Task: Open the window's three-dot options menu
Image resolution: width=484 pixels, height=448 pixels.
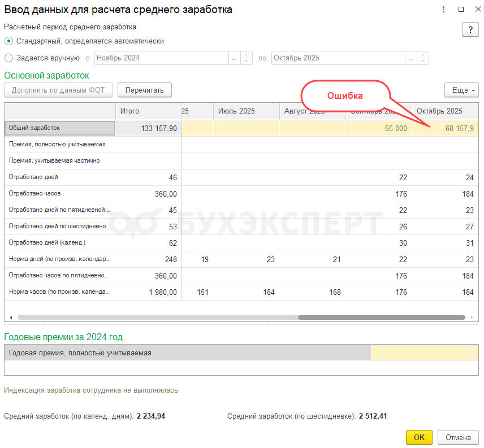Action: 445,10
